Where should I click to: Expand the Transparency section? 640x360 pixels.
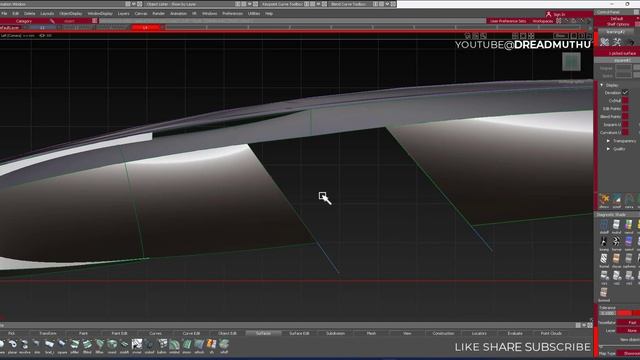click(x=608, y=141)
